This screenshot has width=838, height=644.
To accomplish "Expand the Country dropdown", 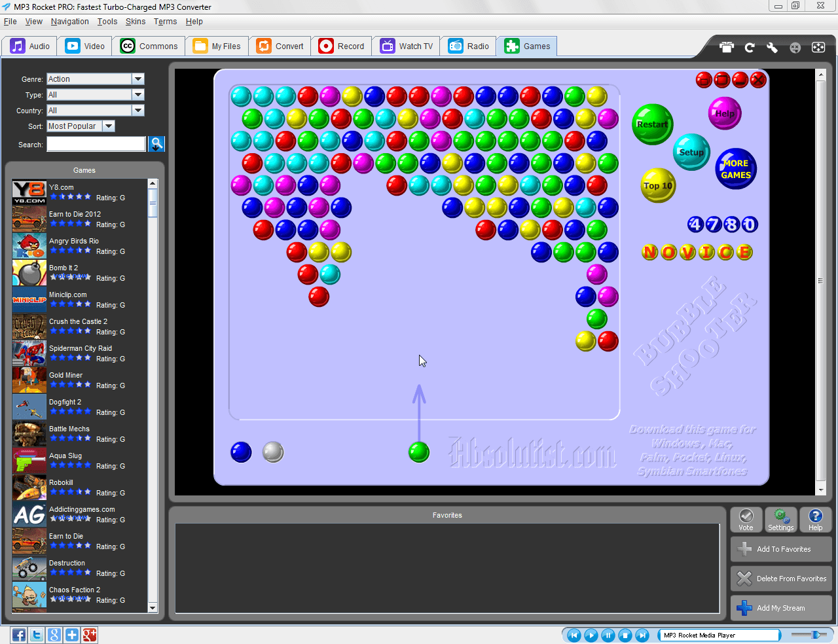I will pyautogui.click(x=138, y=111).
